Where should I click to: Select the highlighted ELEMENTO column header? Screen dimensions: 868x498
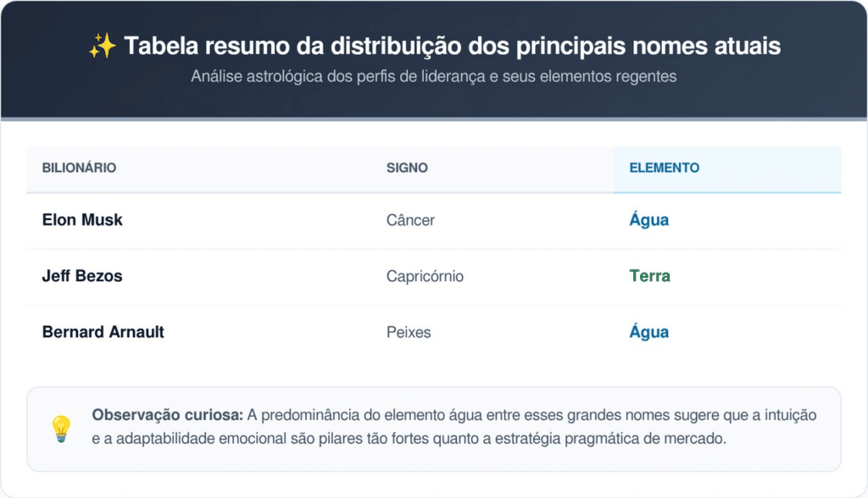[x=664, y=168]
